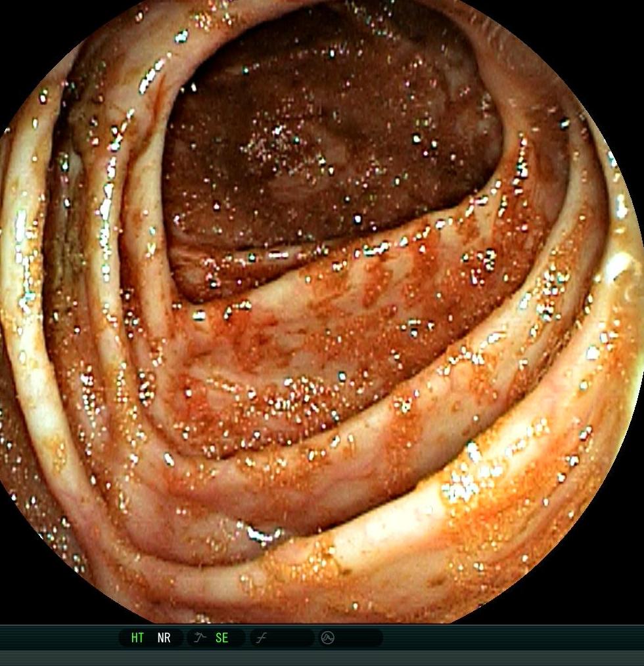
Task: Toggle the SE structure enhancement indicator
Action: pos(221,638)
